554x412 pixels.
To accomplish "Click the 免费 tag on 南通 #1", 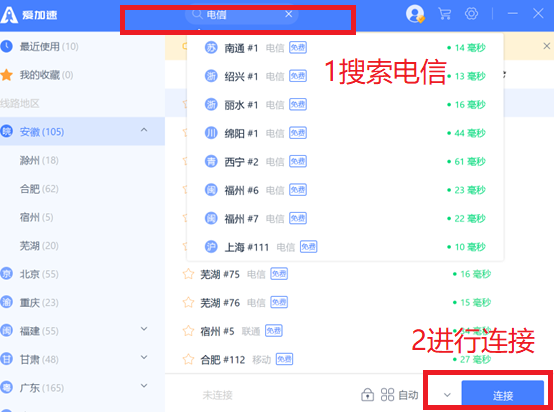I will 298,47.
